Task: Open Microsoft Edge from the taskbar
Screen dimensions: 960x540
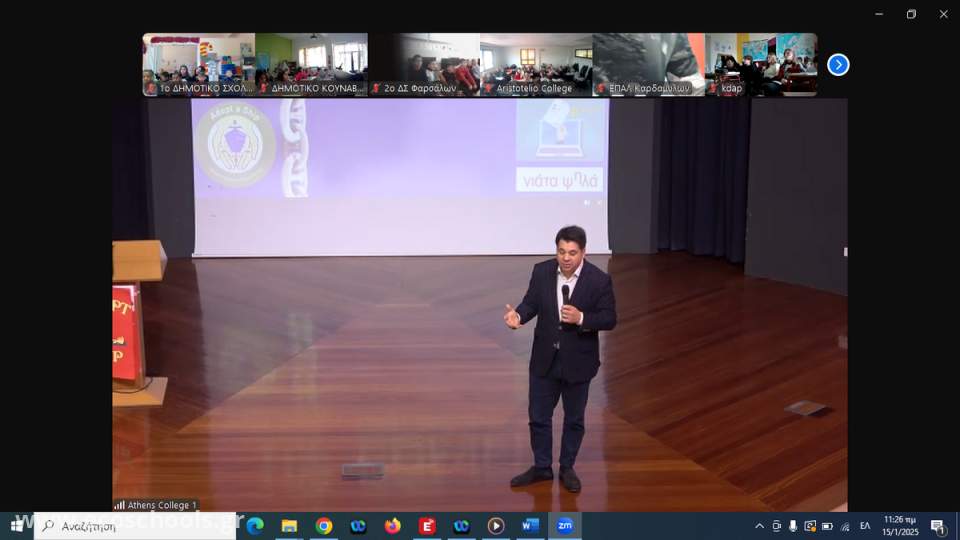Action: tap(255, 526)
